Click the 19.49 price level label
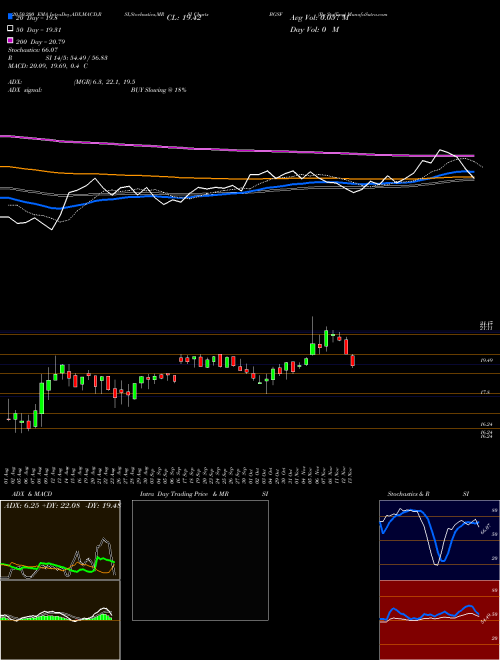 coord(487,360)
